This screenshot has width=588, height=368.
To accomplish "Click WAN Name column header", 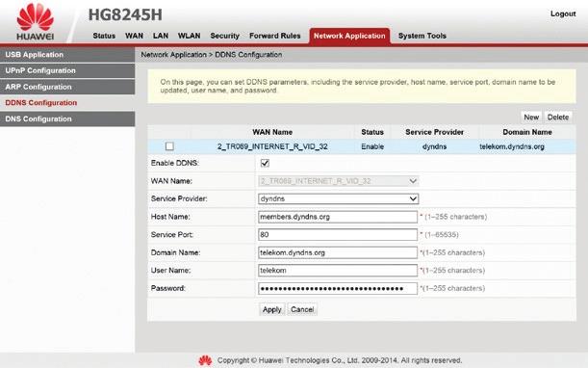I will [272, 132].
